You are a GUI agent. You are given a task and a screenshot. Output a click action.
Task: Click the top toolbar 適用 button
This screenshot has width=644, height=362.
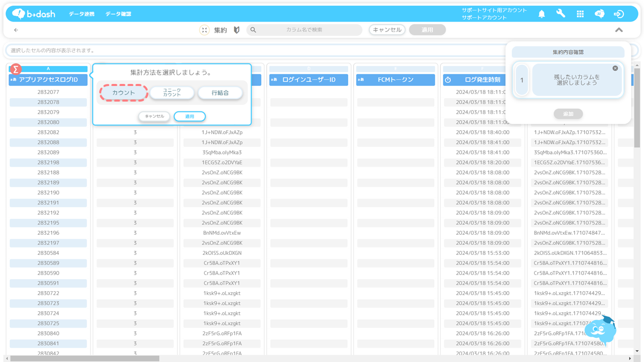tap(428, 30)
